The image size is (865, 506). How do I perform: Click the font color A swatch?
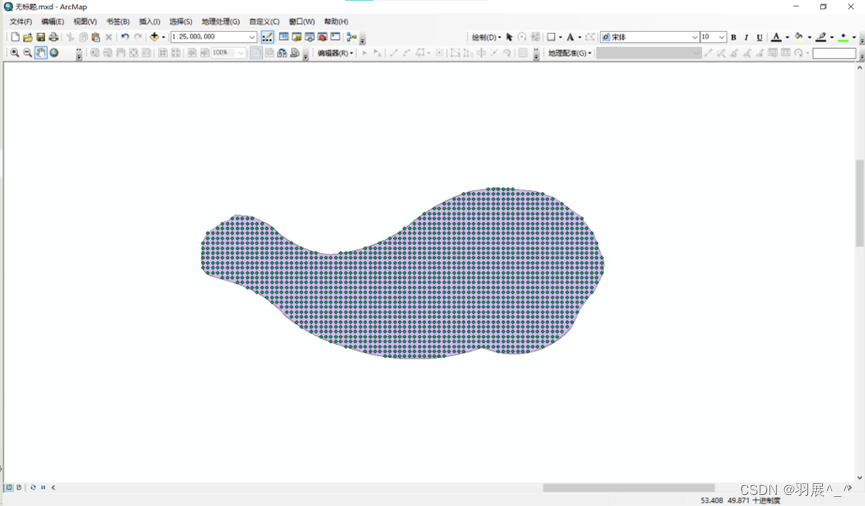pos(776,37)
